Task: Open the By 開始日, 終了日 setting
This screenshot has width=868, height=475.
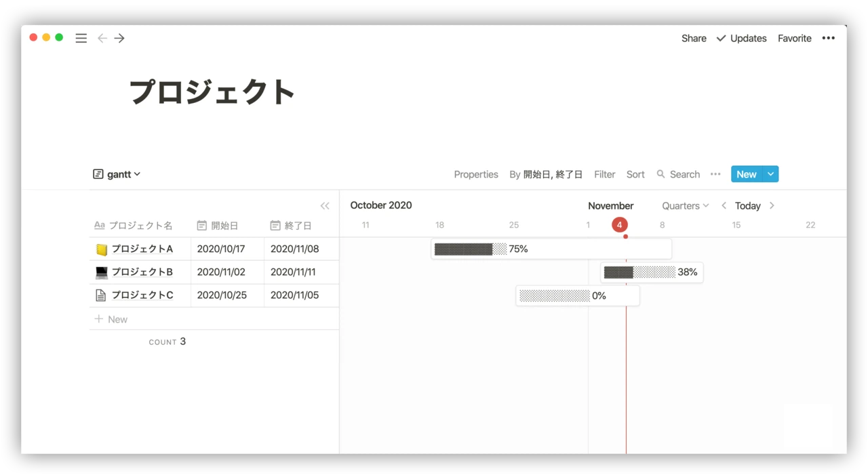Action: 546,174
